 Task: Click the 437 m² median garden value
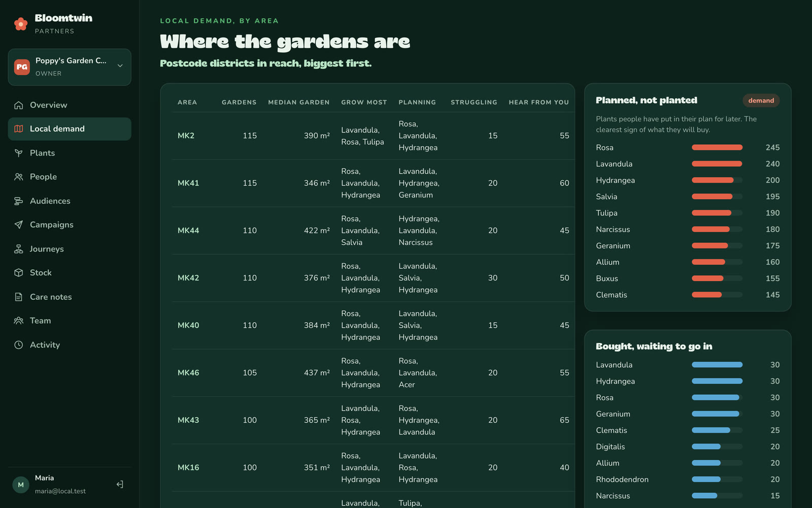[x=317, y=373]
